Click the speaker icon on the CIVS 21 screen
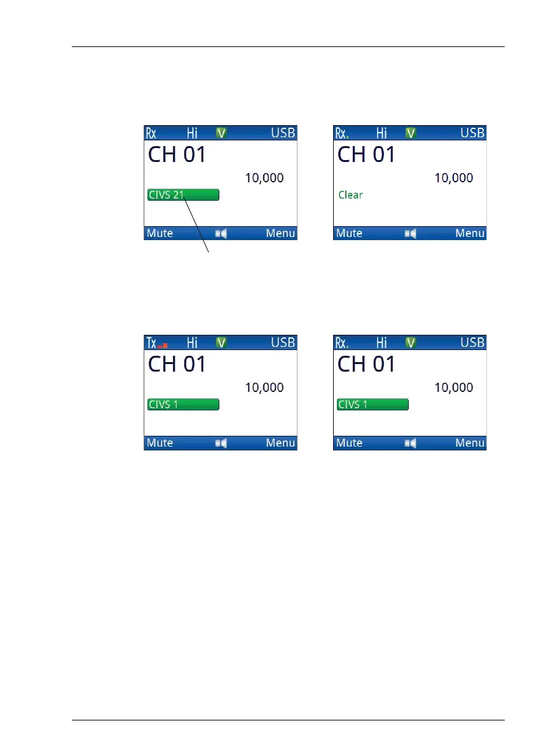This screenshot has width=534, height=756. pyautogui.click(x=221, y=234)
